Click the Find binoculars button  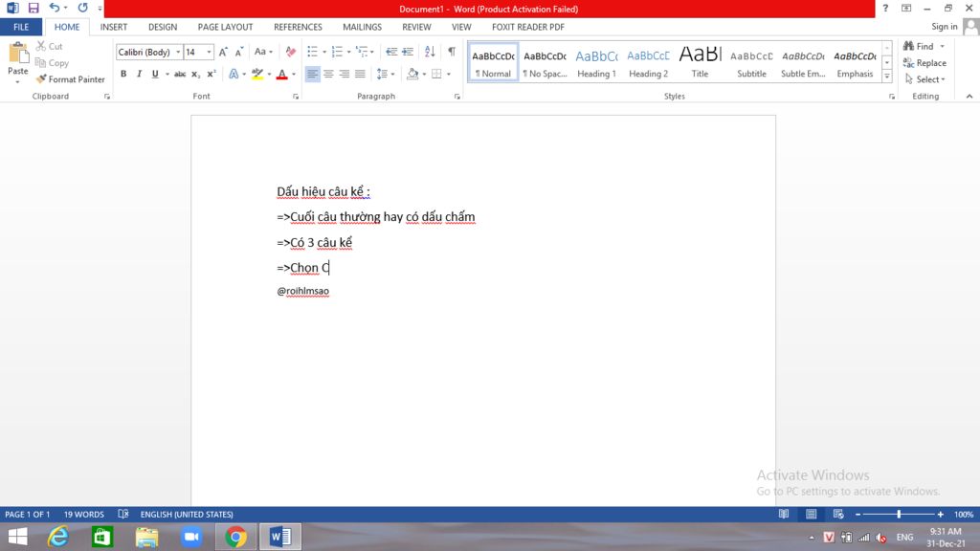point(919,46)
